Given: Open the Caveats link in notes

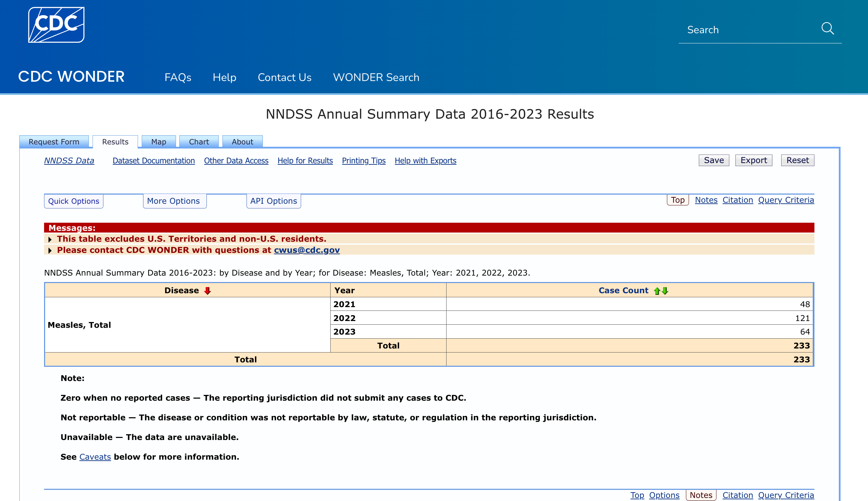Looking at the screenshot, I should point(95,457).
